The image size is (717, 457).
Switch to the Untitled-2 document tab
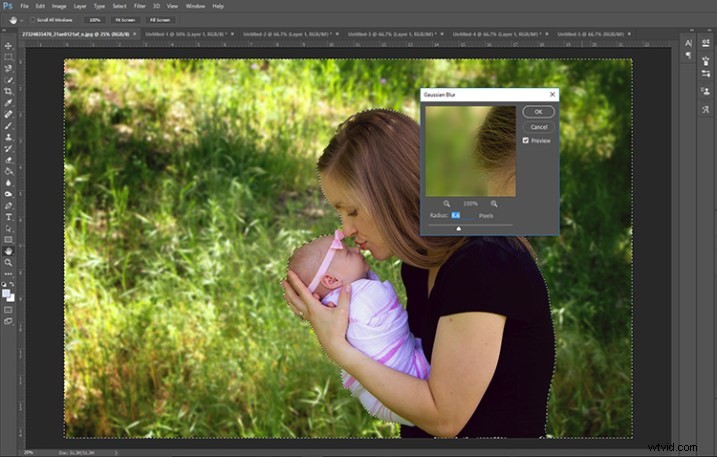[288, 34]
